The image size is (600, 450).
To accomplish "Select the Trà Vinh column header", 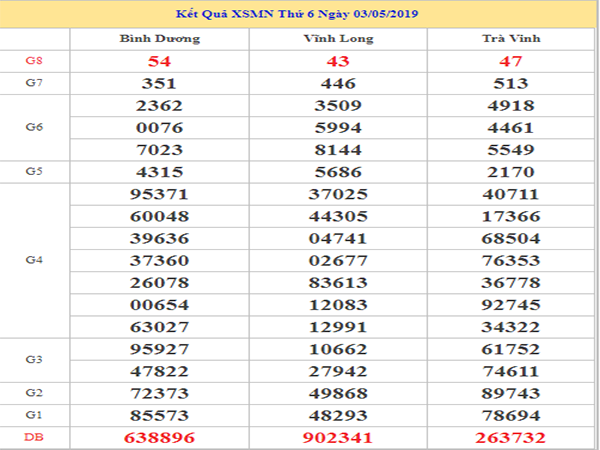I will (511, 38).
